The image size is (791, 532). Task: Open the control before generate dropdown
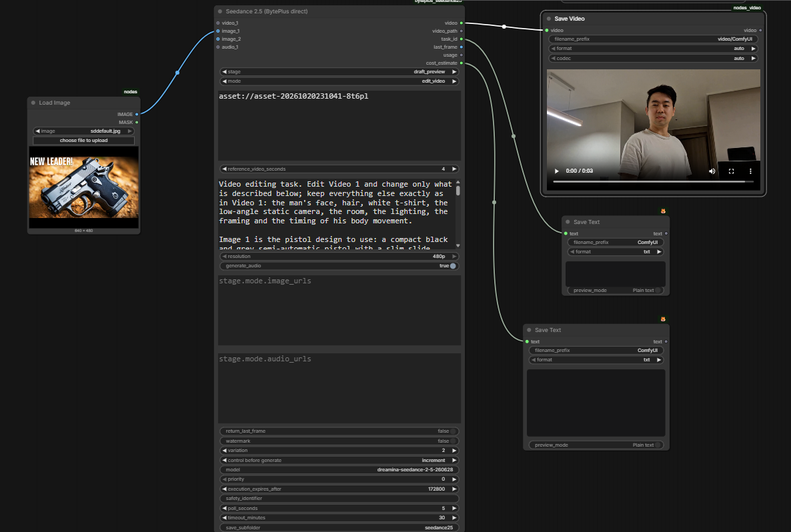339,461
